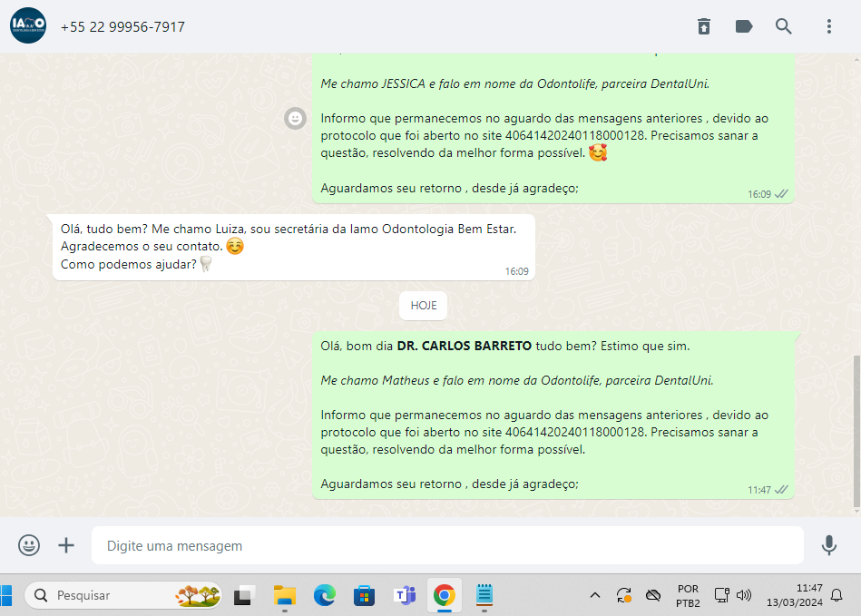Open the notifications bell icon
Viewport: 861px width, 616px height.
point(837,595)
